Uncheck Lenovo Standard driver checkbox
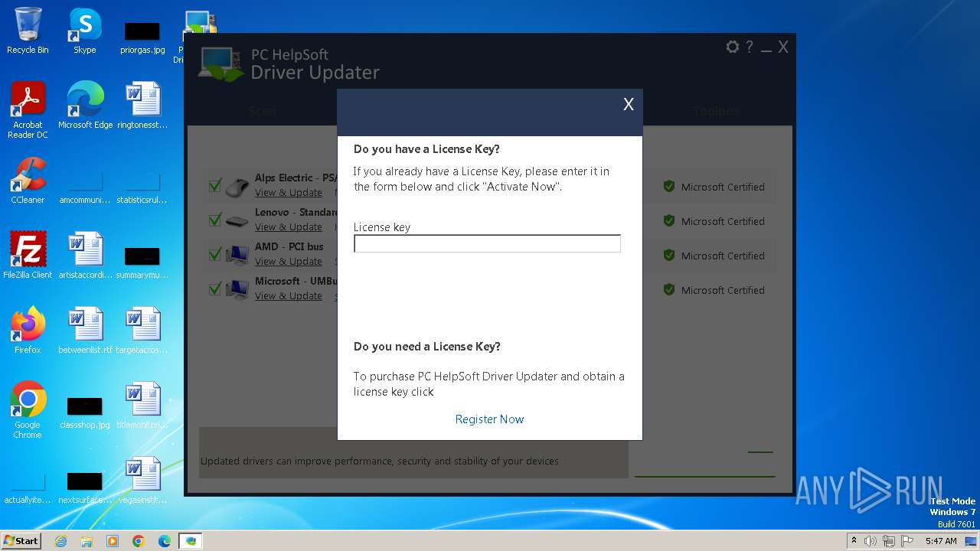The height and width of the screenshot is (551, 980). (x=215, y=220)
